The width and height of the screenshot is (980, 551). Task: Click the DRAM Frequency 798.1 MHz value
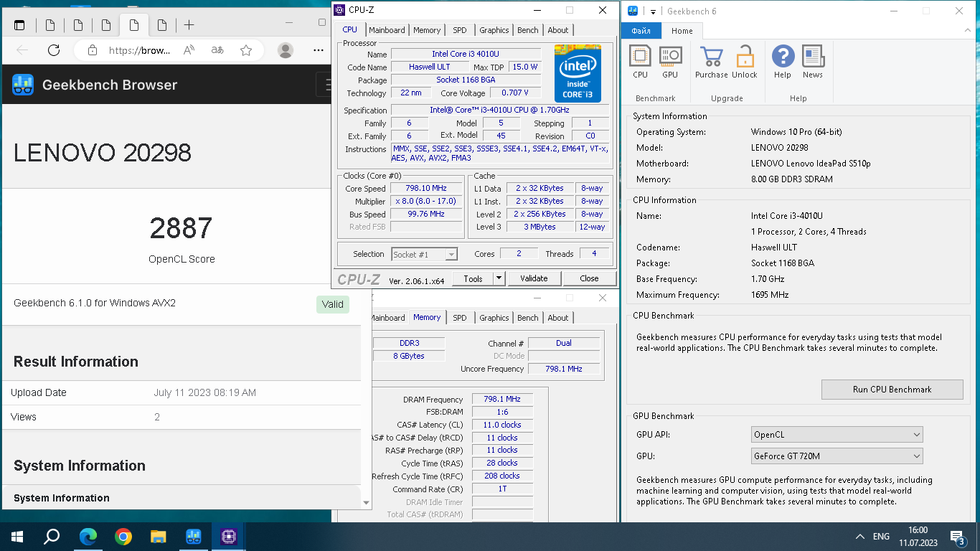click(502, 399)
